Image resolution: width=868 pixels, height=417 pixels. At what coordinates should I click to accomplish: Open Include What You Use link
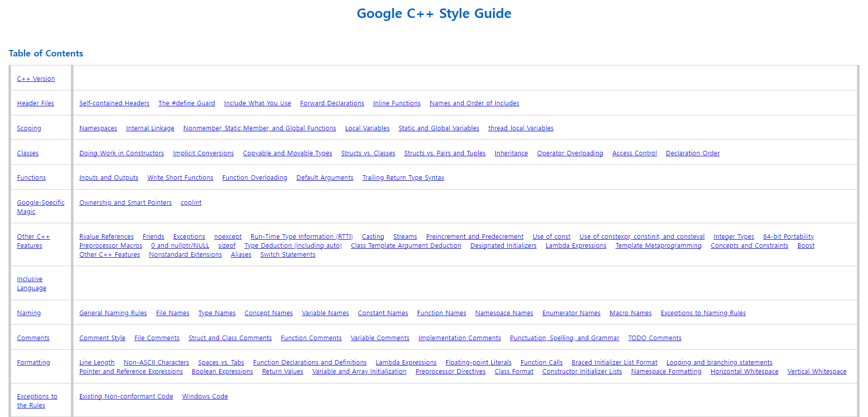click(258, 103)
